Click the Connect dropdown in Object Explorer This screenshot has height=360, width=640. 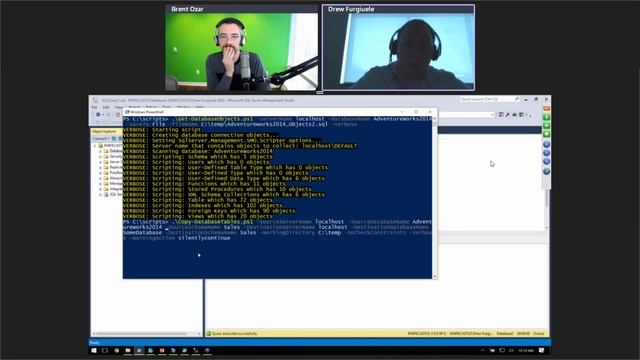[100, 138]
